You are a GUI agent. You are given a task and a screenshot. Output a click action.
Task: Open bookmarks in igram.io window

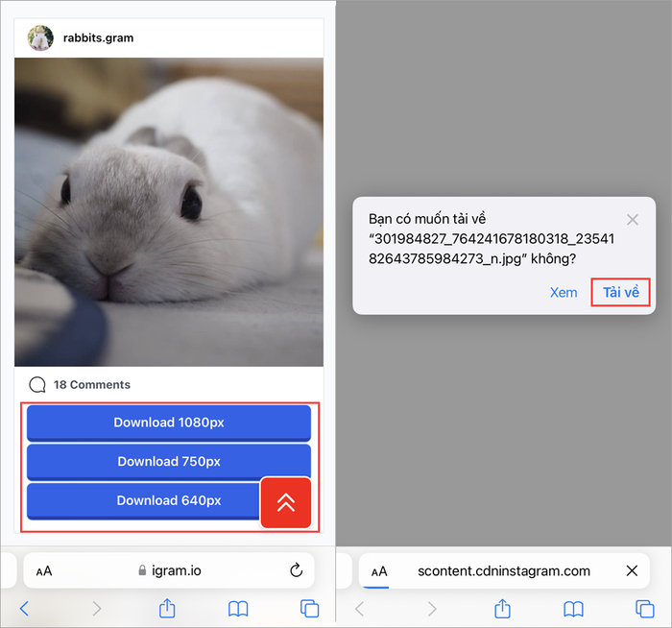[238, 609]
